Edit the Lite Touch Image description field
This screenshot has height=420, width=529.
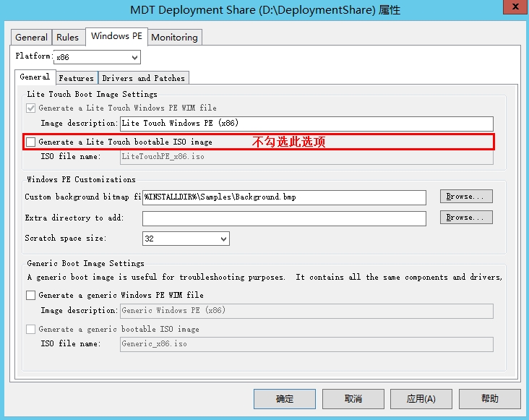306,124
